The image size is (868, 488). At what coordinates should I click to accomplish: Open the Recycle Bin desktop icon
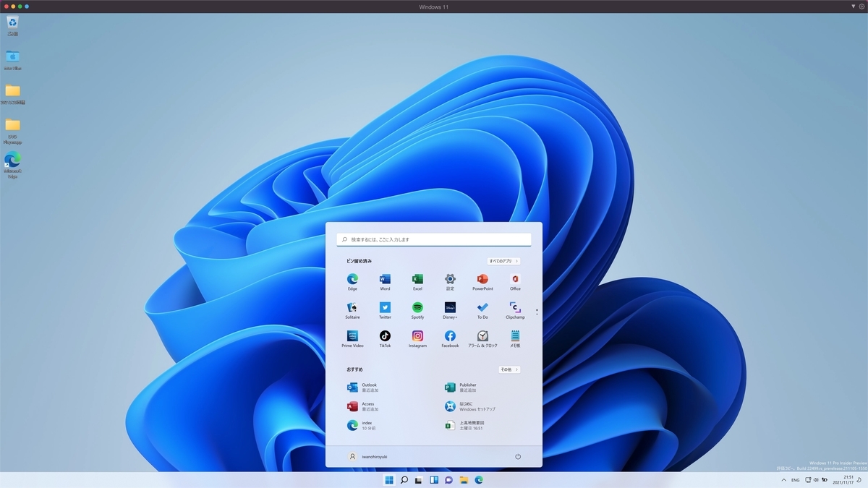click(12, 26)
